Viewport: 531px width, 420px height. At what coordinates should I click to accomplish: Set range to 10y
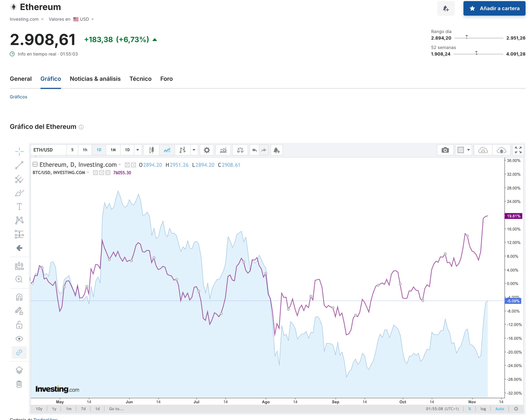[39, 409]
